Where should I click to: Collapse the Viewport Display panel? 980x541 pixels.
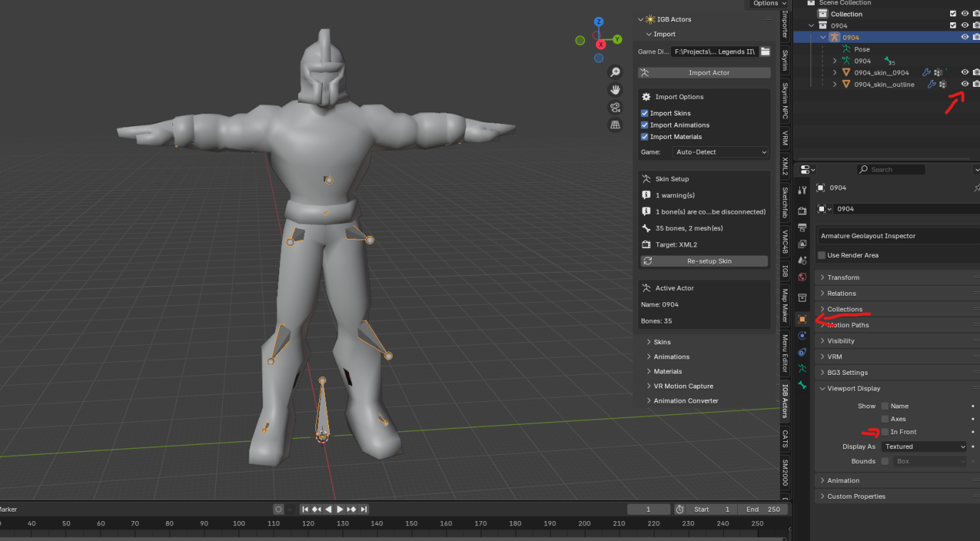pos(853,388)
